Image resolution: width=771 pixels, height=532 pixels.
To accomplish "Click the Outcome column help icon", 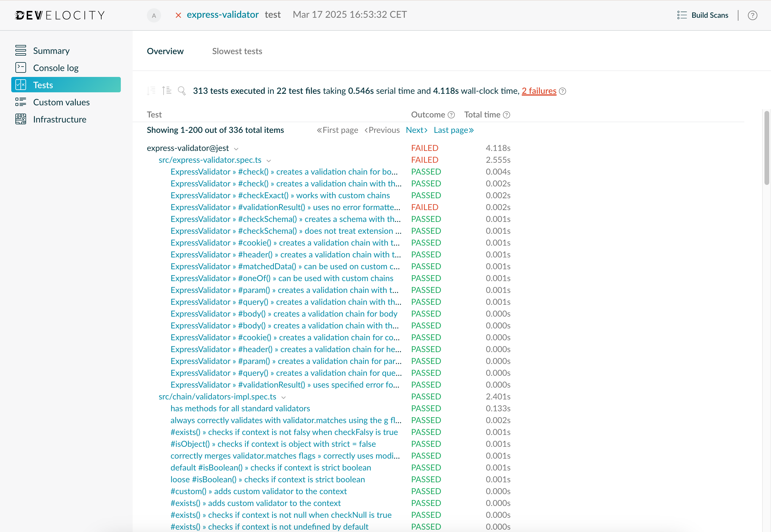I will [x=451, y=115].
